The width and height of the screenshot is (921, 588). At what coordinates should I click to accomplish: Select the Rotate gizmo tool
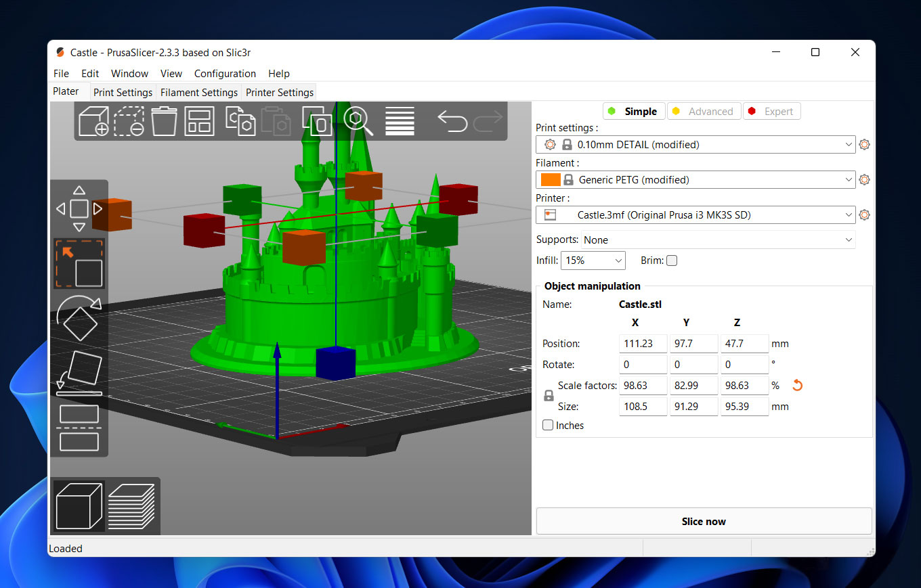click(79, 318)
